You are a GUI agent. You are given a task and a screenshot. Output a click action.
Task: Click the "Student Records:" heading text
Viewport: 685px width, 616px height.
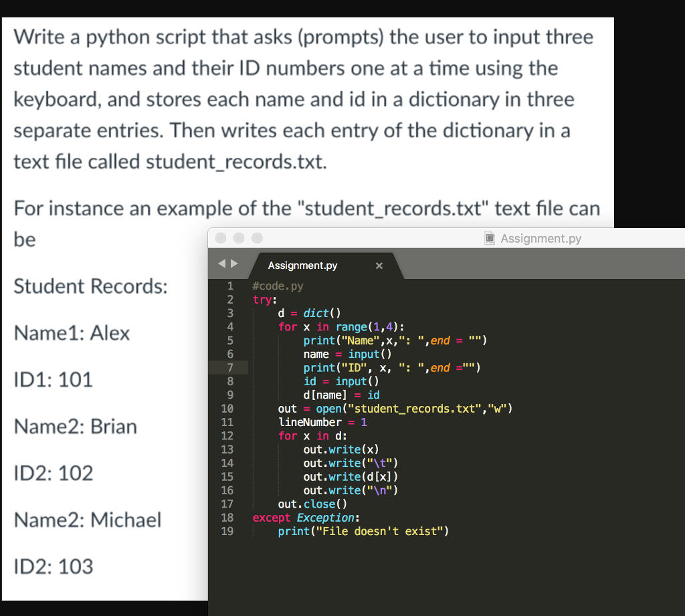point(89,286)
